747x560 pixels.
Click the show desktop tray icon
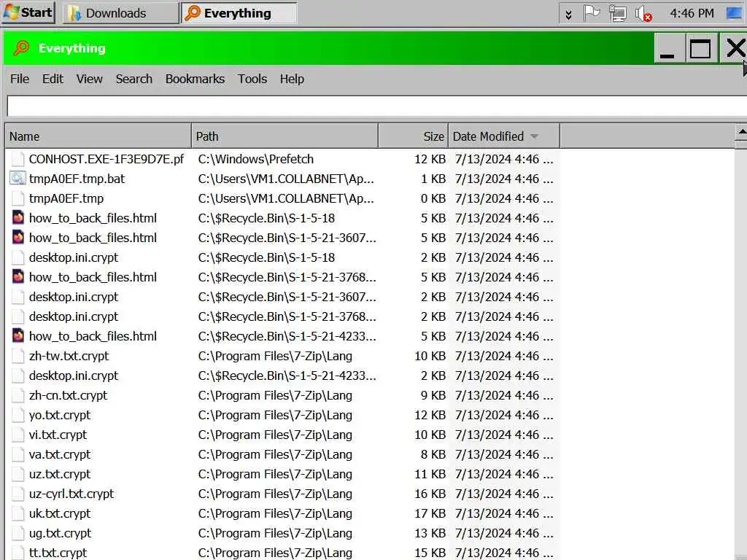(734, 13)
